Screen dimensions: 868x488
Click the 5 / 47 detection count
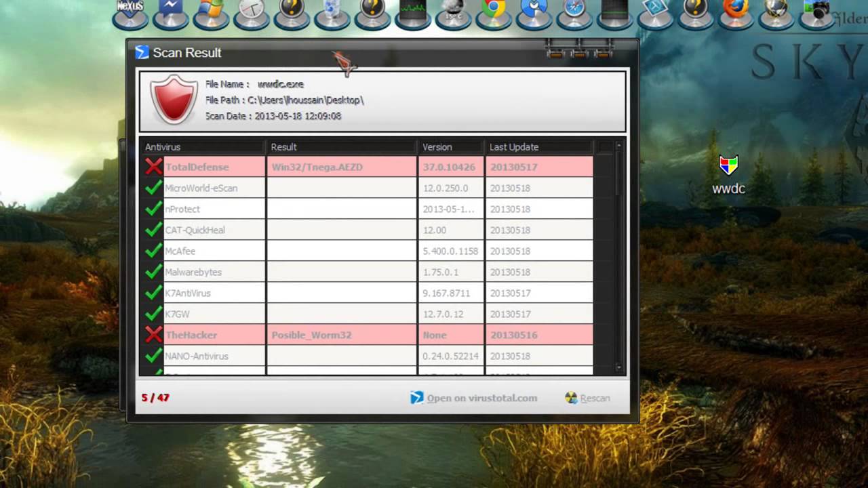[155, 398]
